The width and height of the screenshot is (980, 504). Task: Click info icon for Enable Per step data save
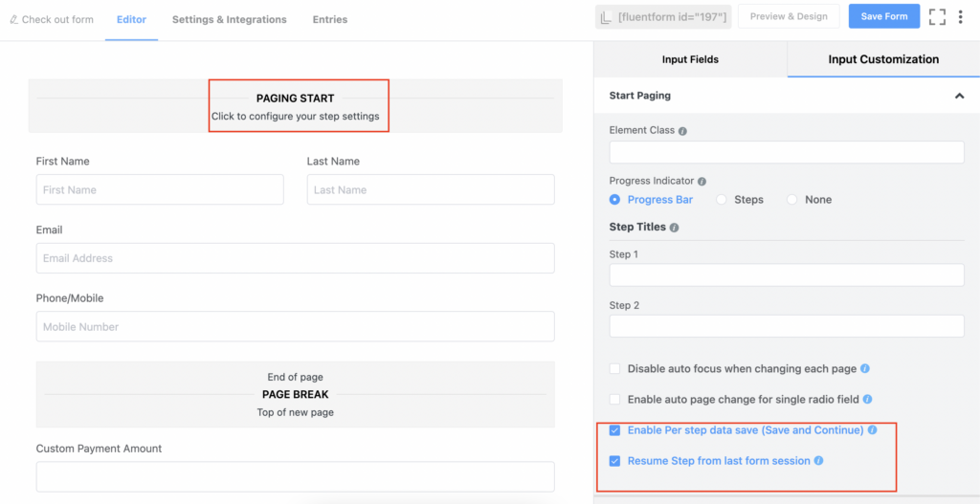click(x=872, y=430)
